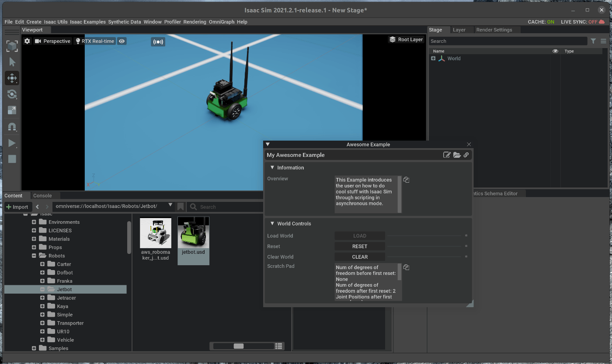This screenshot has width=612, height=364.
Task: Open the OmniGraph menu
Action: (x=222, y=22)
